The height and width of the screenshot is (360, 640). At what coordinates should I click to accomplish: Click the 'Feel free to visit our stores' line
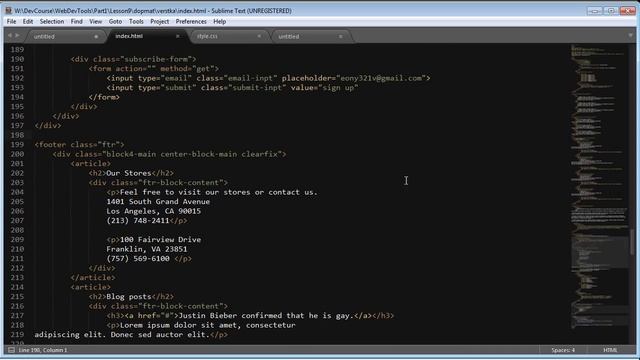pos(212,192)
